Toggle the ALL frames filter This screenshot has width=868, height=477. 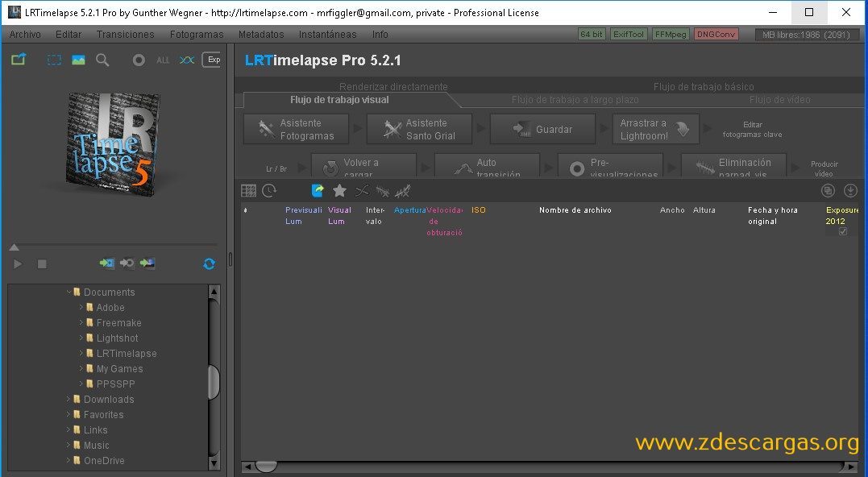163,60
